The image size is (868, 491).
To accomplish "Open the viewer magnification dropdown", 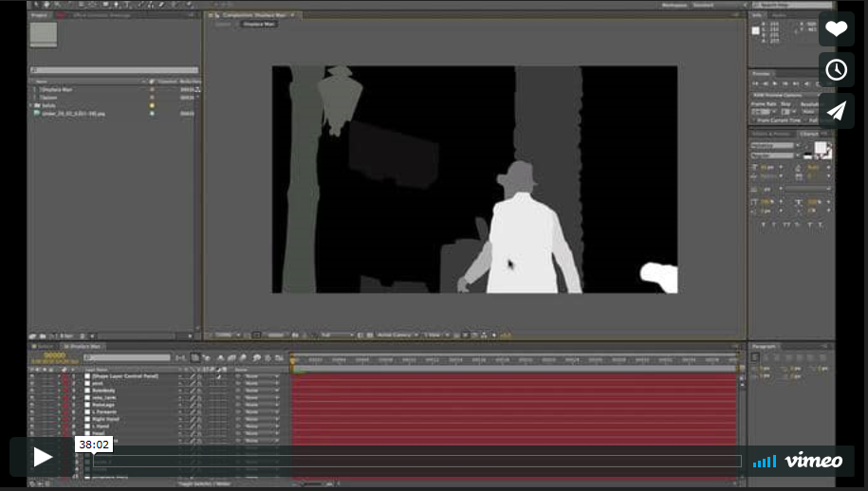I will click(x=227, y=336).
